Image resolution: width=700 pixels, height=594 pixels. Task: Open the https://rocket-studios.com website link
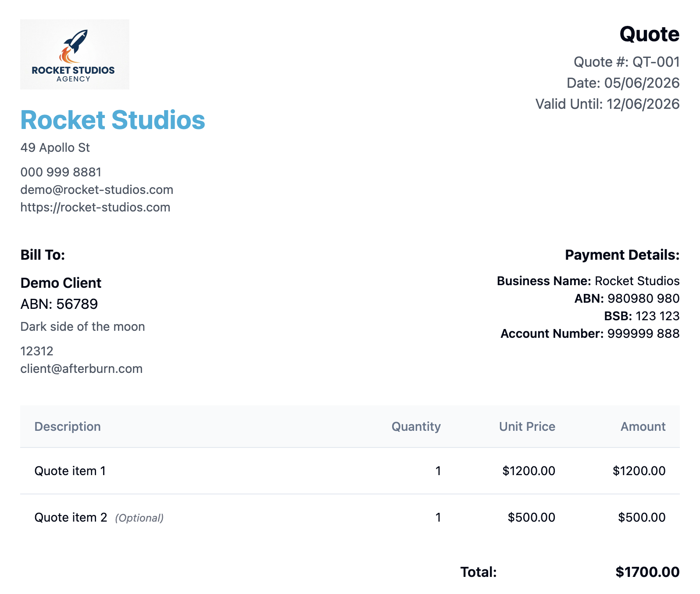coord(95,207)
